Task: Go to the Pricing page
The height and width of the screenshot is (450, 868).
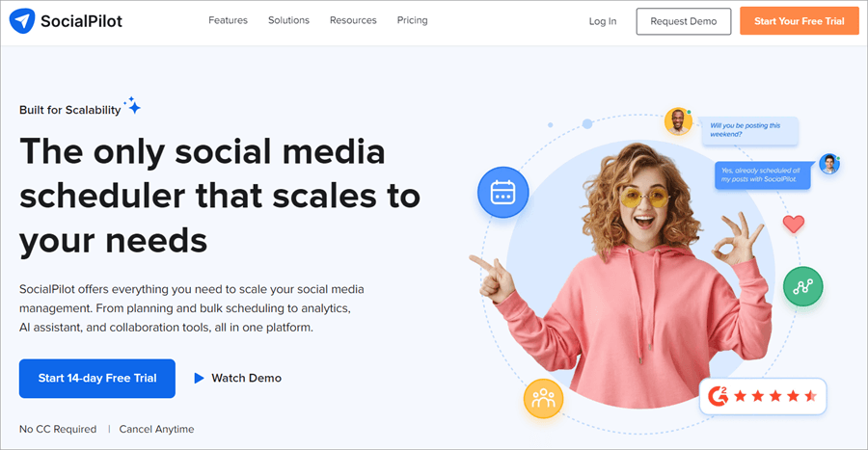Action: click(413, 20)
